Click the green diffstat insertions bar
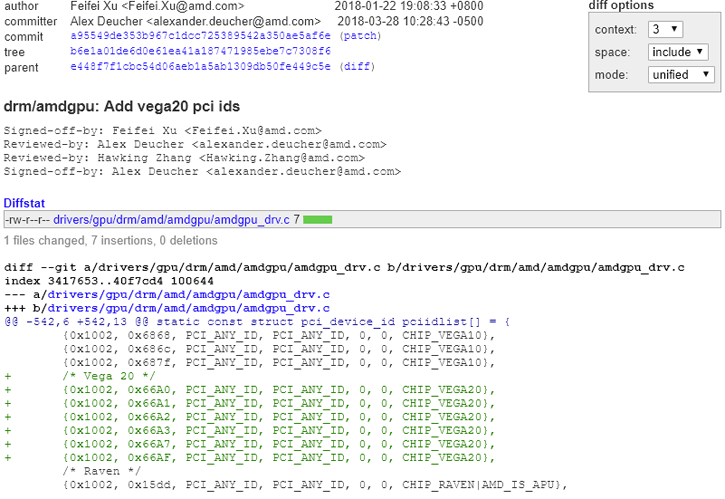This screenshot has height=499, width=725. click(x=317, y=219)
